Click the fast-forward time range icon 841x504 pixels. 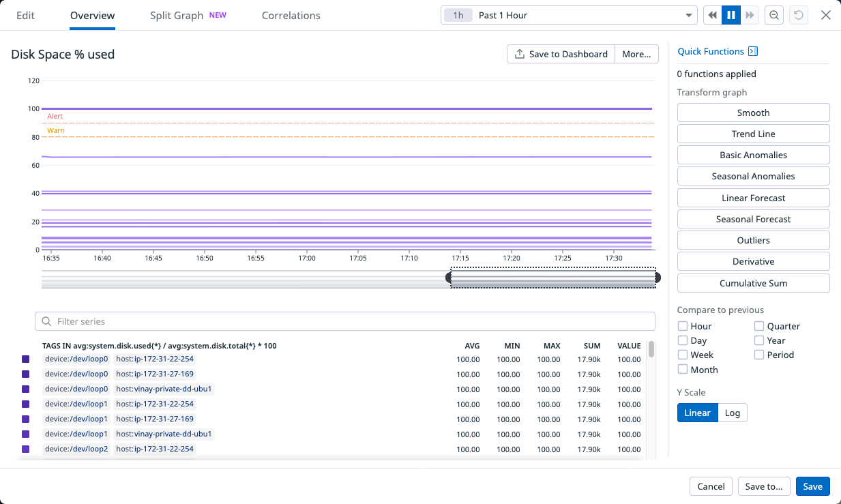click(750, 16)
